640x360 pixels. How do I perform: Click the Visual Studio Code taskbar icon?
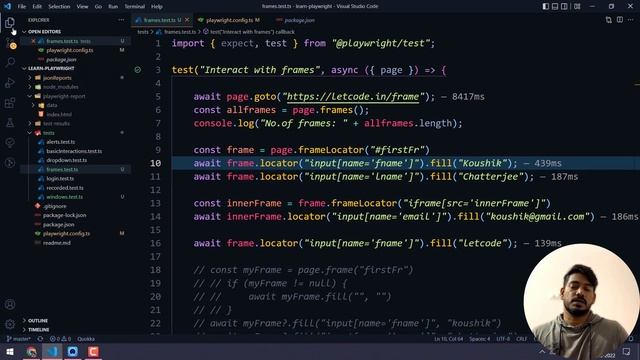point(52,351)
